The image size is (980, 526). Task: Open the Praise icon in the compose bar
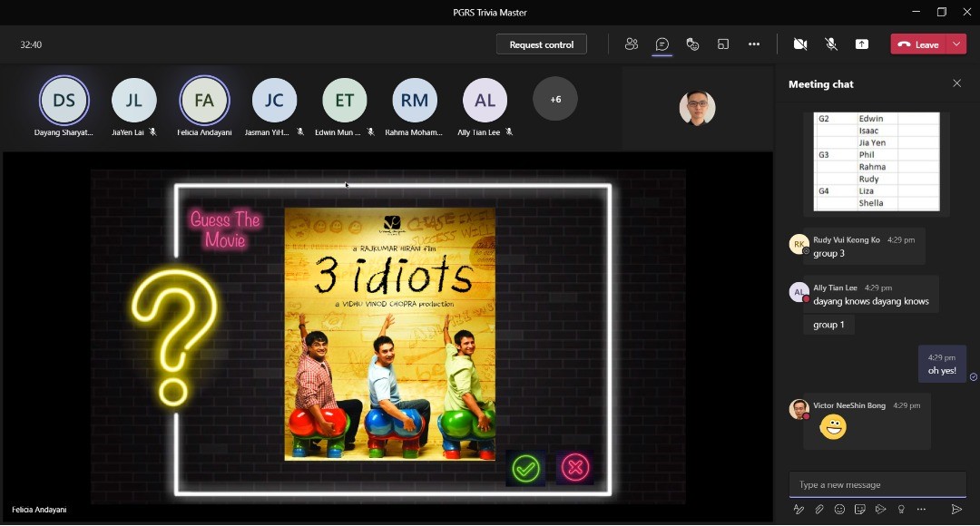pos(901,509)
